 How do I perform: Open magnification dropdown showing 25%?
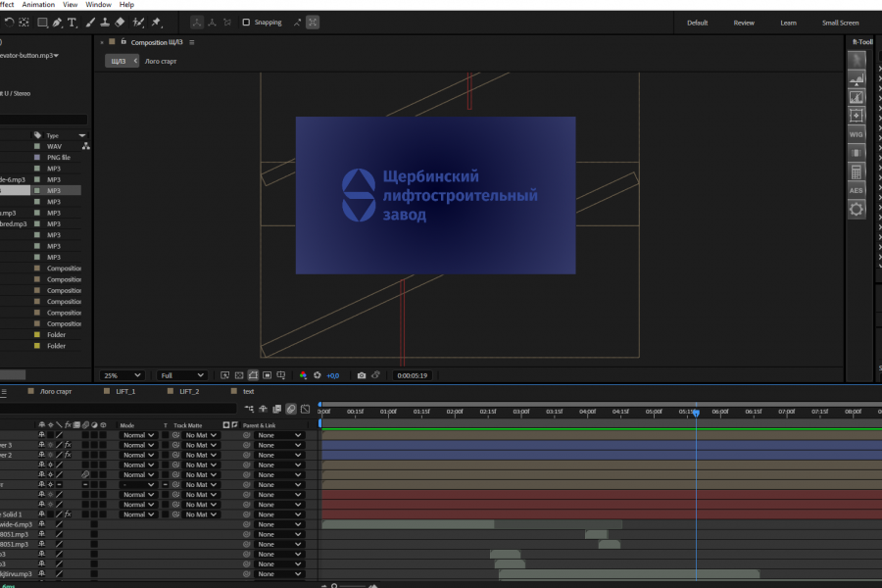(x=122, y=375)
